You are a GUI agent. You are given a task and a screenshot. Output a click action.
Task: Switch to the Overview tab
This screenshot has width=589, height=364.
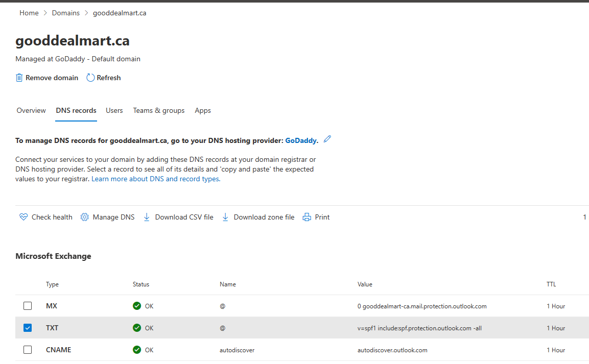pyautogui.click(x=31, y=110)
